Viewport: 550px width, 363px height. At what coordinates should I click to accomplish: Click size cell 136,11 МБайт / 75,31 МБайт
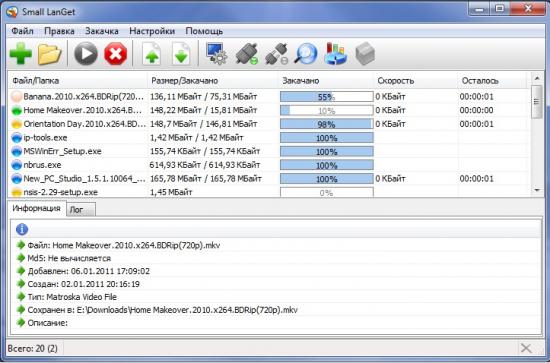(203, 96)
